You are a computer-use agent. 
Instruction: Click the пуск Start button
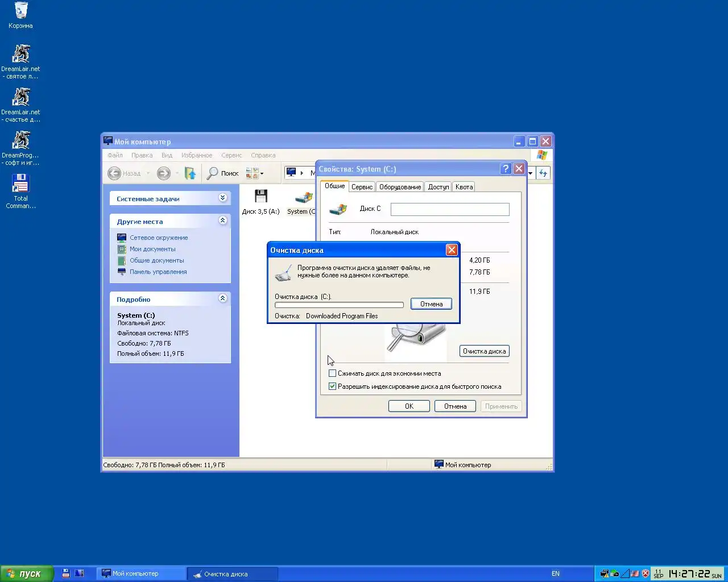tap(27, 573)
